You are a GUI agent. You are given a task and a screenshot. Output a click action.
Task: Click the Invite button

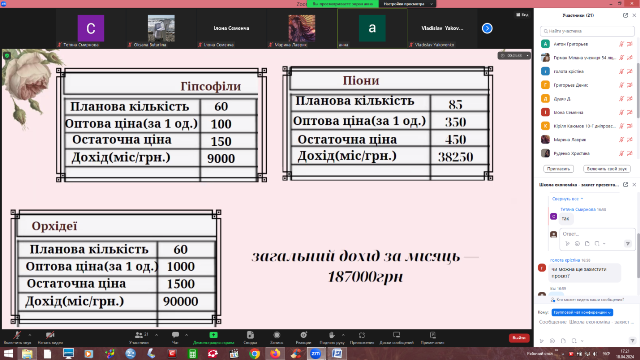(558, 169)
